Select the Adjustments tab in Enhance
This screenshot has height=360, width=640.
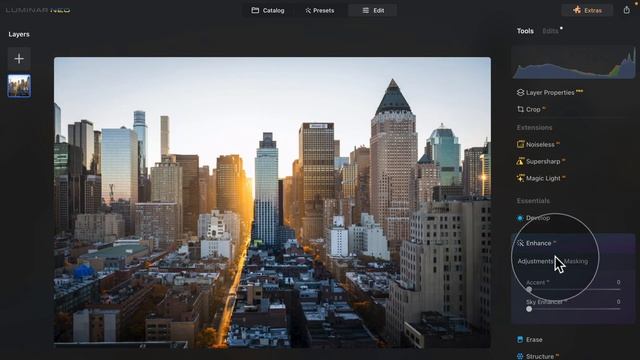tap(535, 261)
